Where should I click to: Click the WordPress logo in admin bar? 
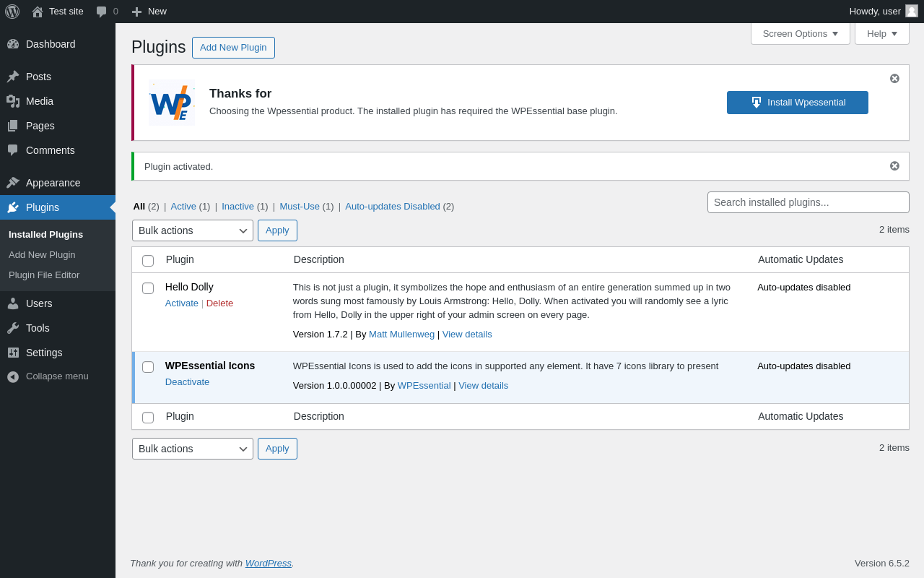(12, 12)
